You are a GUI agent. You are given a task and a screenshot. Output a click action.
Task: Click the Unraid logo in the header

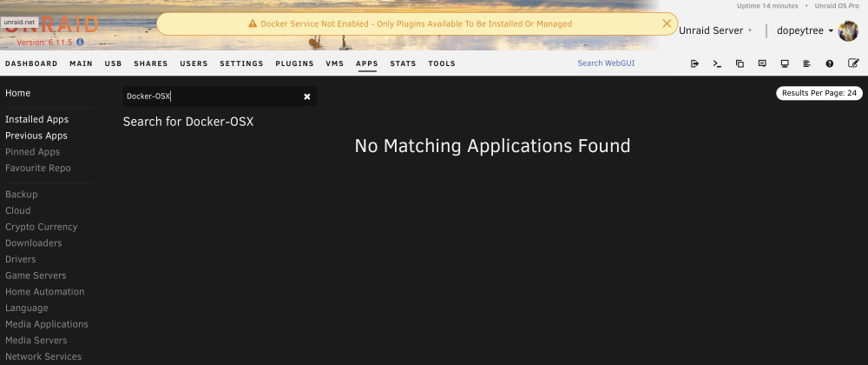(51, 23)
